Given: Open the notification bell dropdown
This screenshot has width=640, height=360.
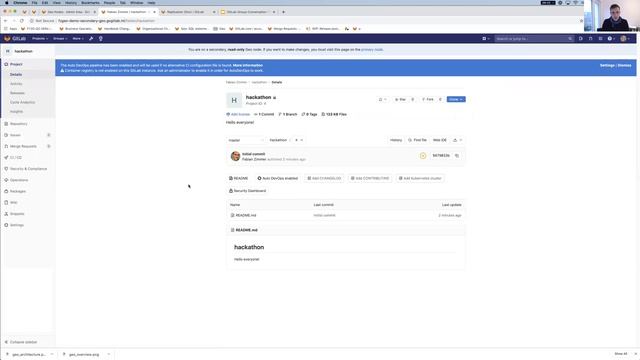Looking at the screenshot, I should click(x=382, y=100).
